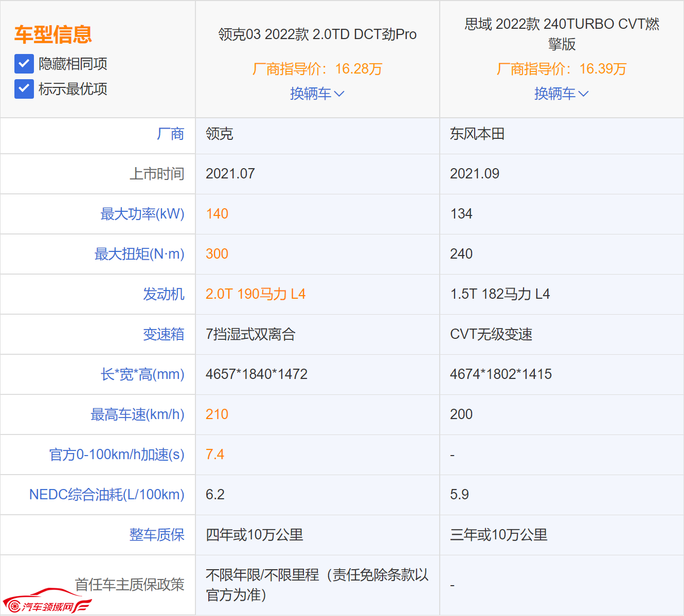The width and height of the screenshot is (684, 616).
Task: Click the 车型信息 heading
Action: click(53, 34)
